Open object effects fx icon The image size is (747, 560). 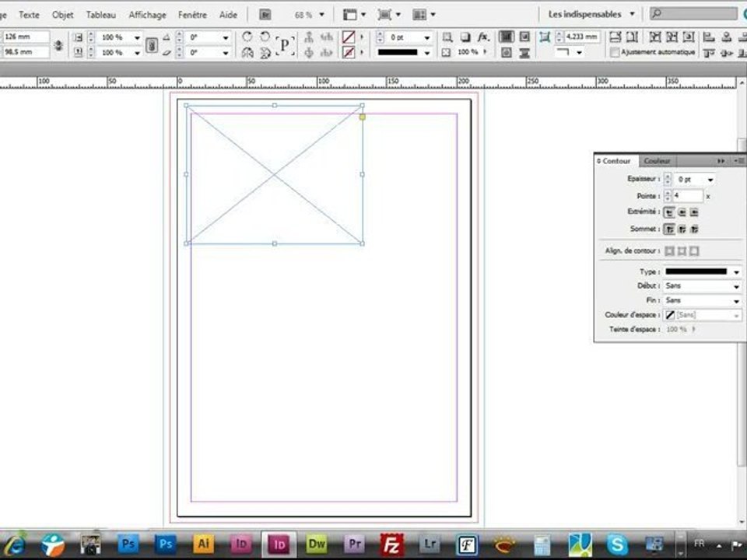[x=483, y=37]
